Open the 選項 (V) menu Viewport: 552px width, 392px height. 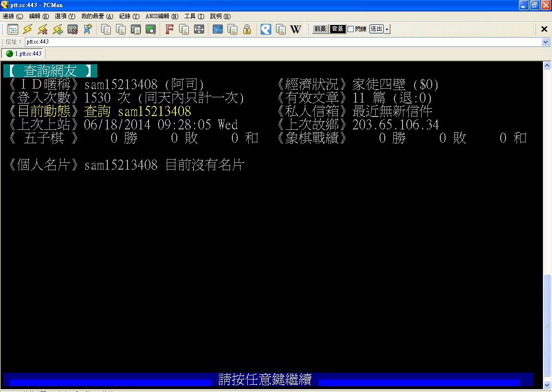coord(65,16)
